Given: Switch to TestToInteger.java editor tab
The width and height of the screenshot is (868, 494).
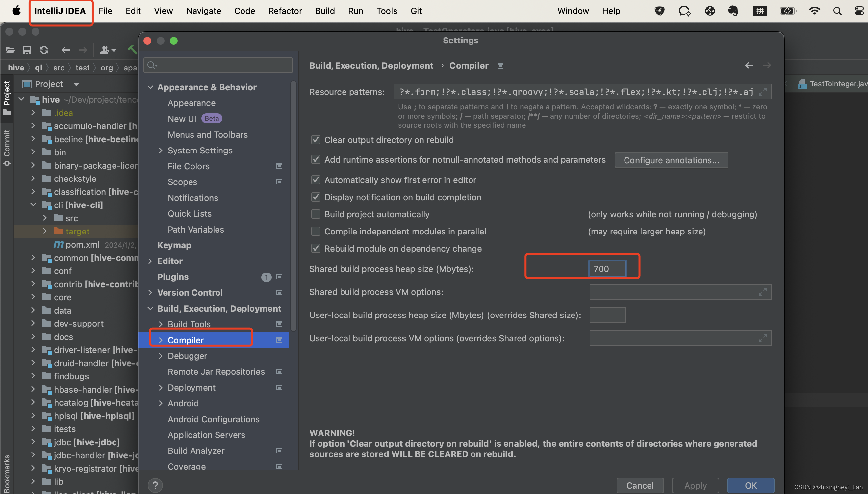Looking at the screenshot, I should (832, 84).
